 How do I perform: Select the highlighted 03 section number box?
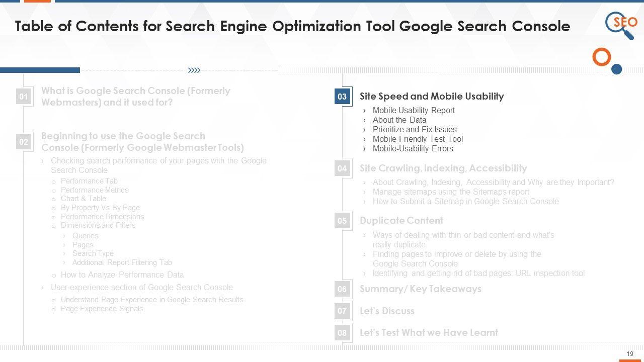[x=342, y=97]
